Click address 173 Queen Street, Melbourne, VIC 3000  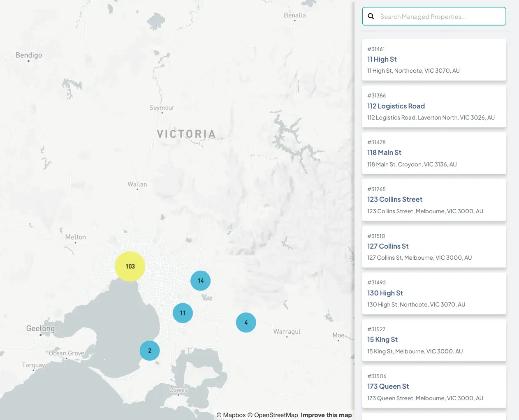(425, 398)
